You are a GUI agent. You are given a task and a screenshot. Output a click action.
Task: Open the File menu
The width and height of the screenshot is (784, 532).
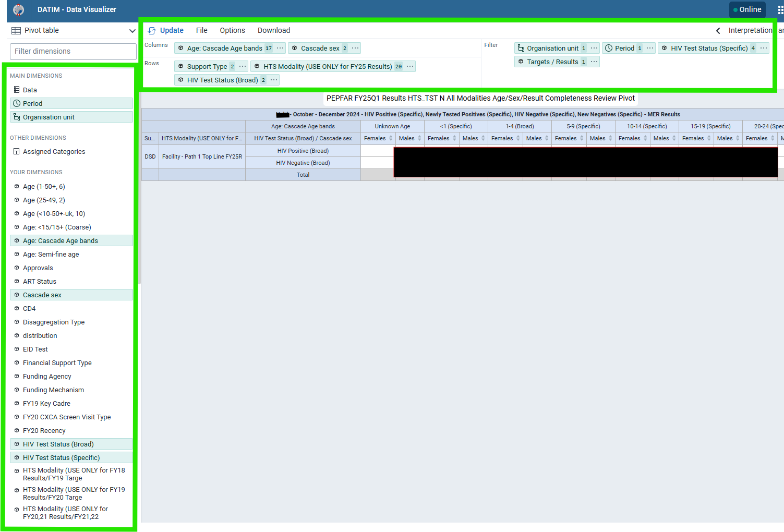[x=202, y=30]
